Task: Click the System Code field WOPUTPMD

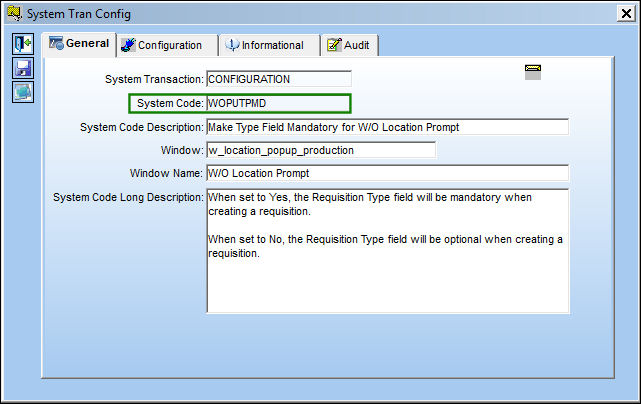Action: click(278, 103)
